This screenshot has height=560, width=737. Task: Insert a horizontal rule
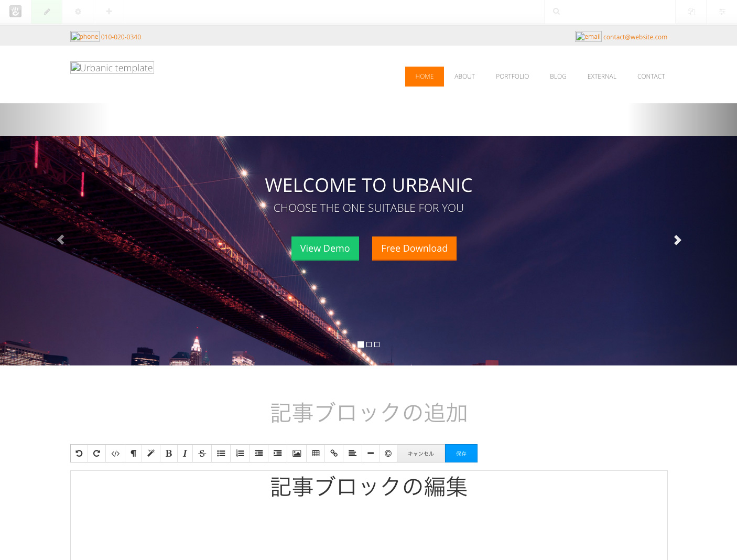(370, 454)
